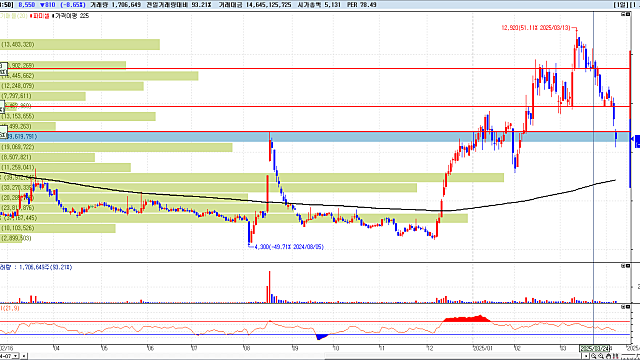Open the [1일] period selector at top right
Viewport: 640px width, 360px height.
(621, 5)
